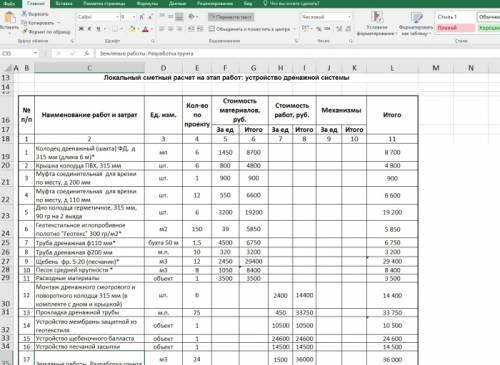This screenshot has height=365, width=500.
Task: Apply the Плохой red cell style
Action: click(456, 28)
